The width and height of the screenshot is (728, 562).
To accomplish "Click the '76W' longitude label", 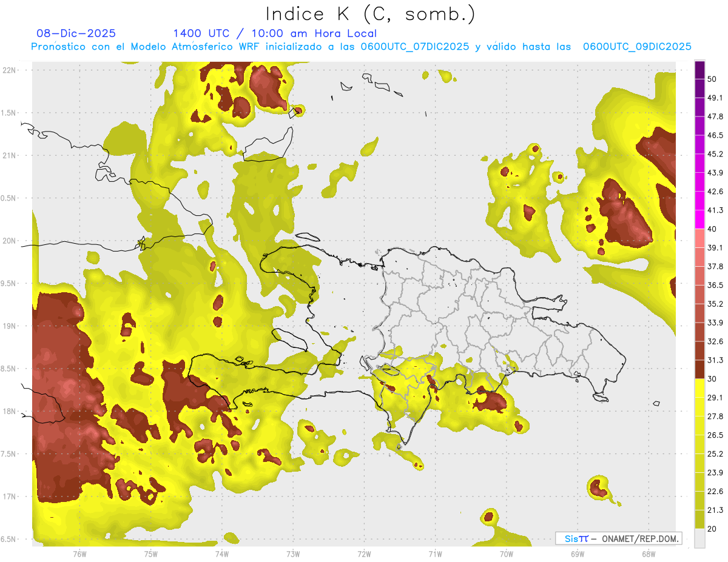I will point(79,554).
